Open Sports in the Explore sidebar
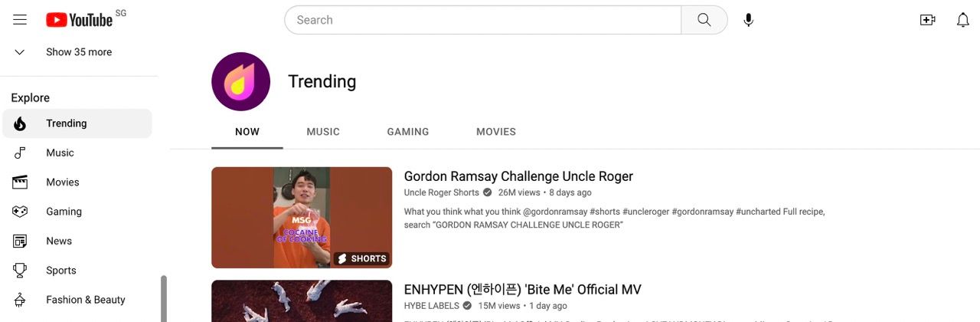Image resolution: width=980 pixels, height=322 pixels. pos(77,271)
